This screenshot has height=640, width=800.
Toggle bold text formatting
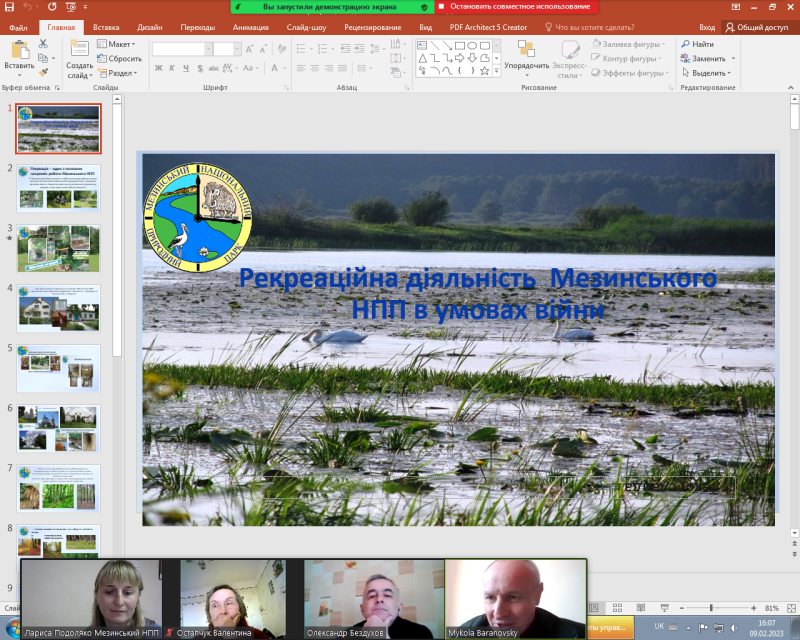point(159,68)
